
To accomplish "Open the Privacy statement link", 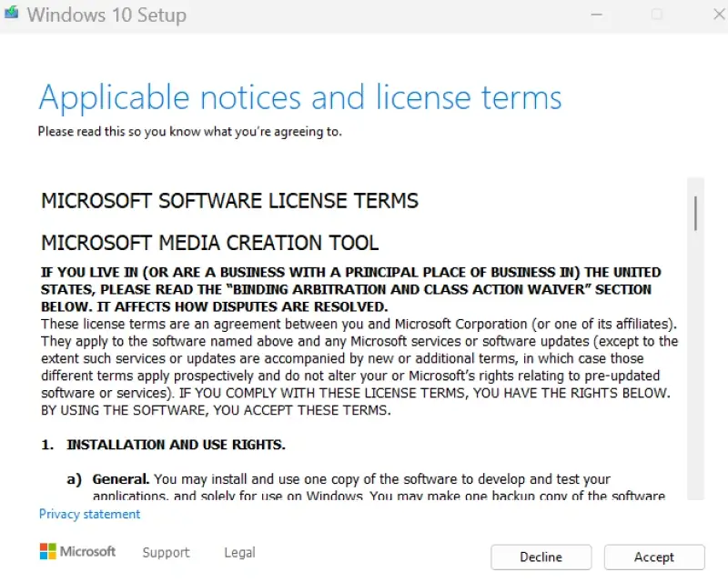I will click(x=88, y=514).
